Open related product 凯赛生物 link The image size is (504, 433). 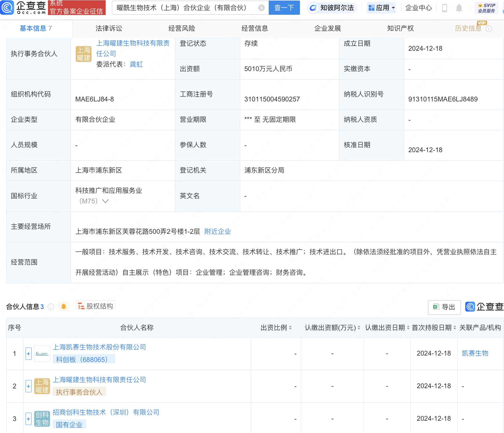tap(475, 353)
